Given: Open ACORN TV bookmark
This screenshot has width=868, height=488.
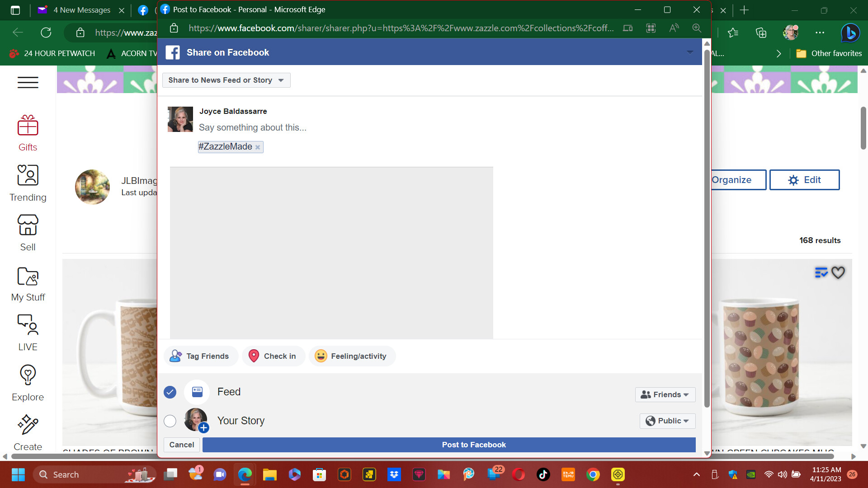Looking at the screenshot, I should [x=132, y=53].
